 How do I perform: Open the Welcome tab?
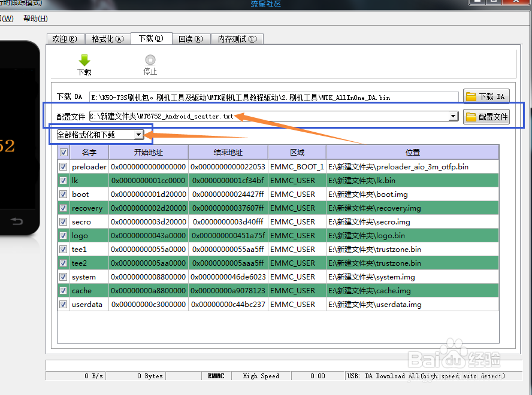coord(65,39)
